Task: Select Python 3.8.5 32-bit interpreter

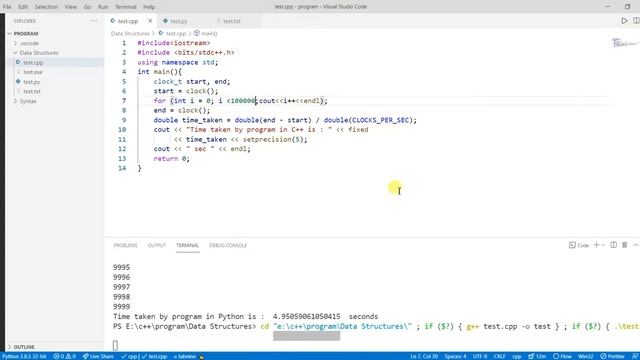Action: (24, 356)
